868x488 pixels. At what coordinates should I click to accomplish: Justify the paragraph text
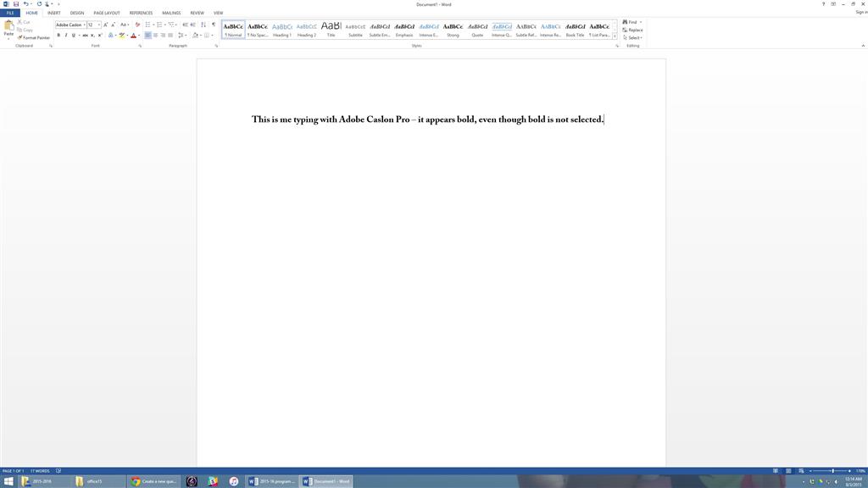[x=170, y=35]
